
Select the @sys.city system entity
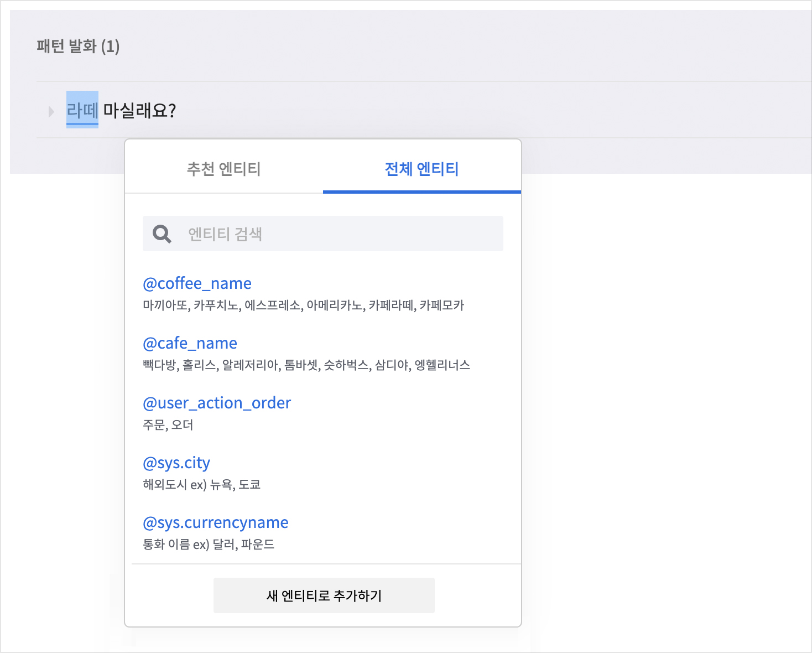click(x=176, y=463)
